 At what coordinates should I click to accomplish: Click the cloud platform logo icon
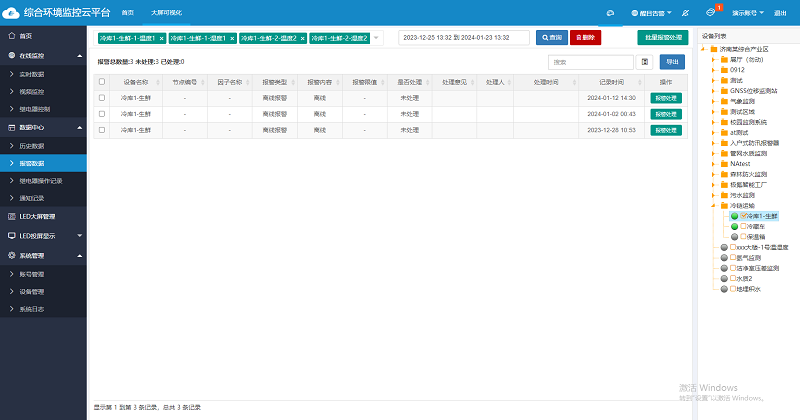pyautogui.click(x=12, y=12)
